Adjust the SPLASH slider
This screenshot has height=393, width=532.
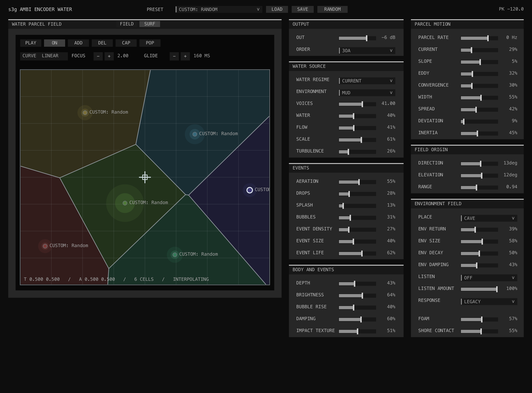[x=357, y=206]
